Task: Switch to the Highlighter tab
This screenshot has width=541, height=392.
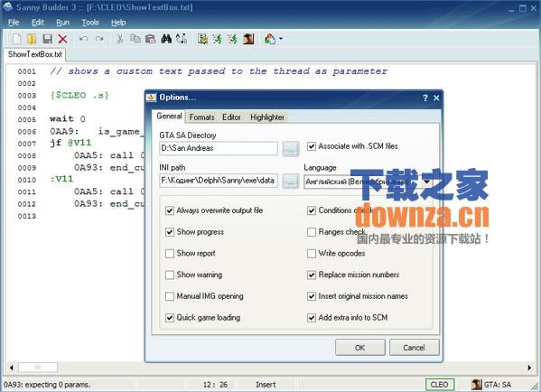Action: [267, 117]
